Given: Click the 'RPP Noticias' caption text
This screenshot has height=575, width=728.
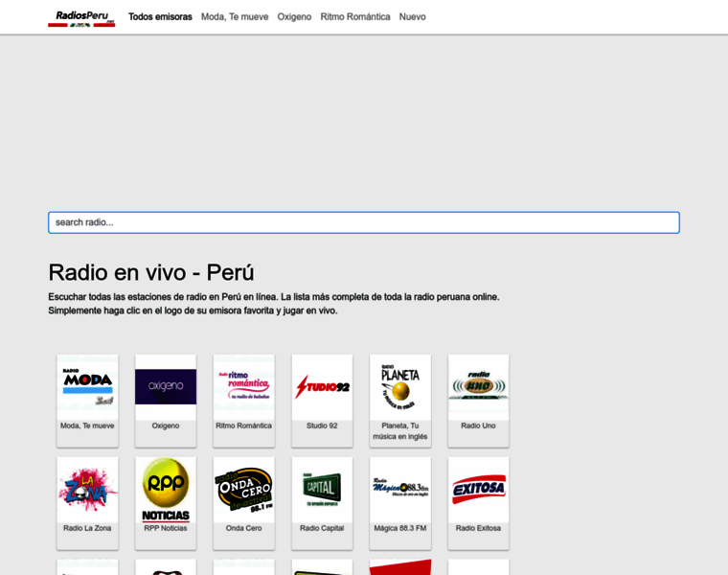Looking at the screenshot, I should [166, 528].
